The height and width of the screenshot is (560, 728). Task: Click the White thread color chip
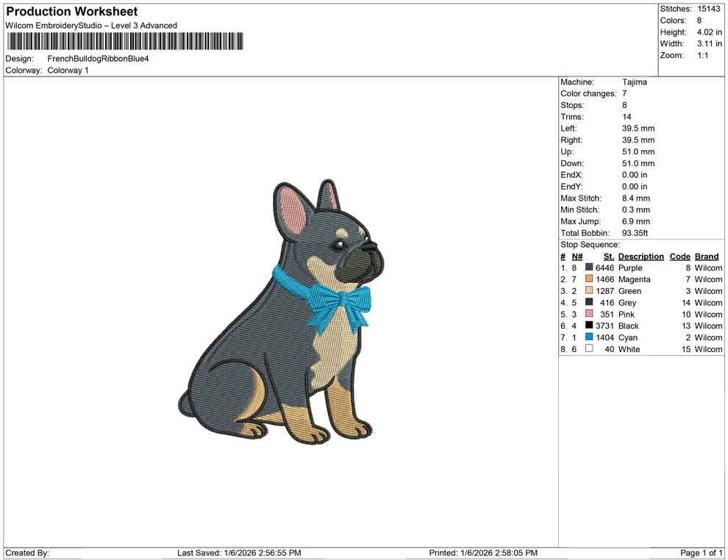click(x=588, y=349)
